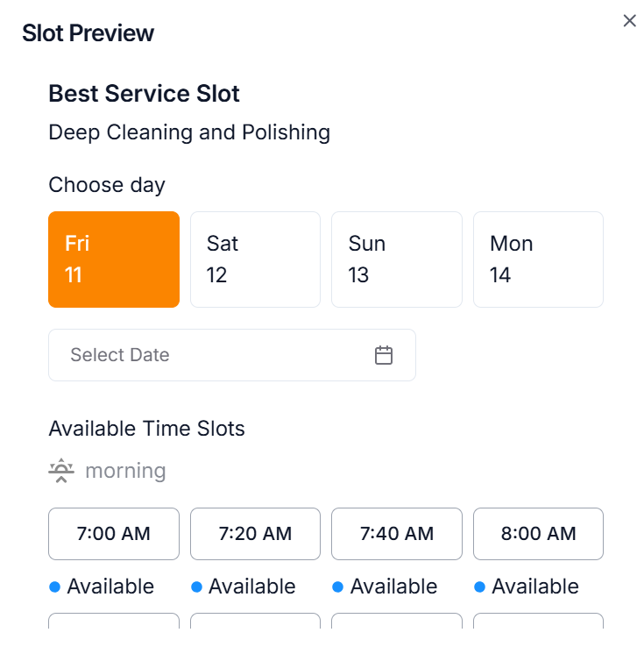Click the Select Date input field
This screenshot has height=654, width=644.
click(210, 355)
